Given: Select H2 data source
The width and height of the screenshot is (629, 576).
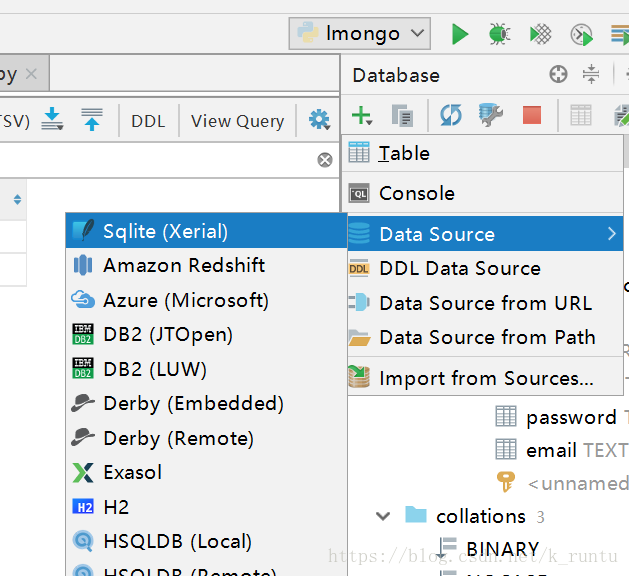Looking at the screenshot, I should (207, 507).
